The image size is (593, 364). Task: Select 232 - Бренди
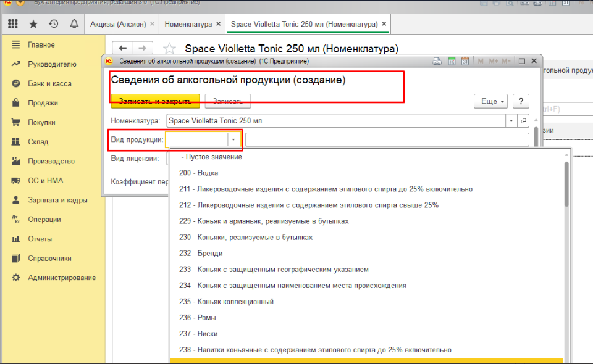click(367, 254)
